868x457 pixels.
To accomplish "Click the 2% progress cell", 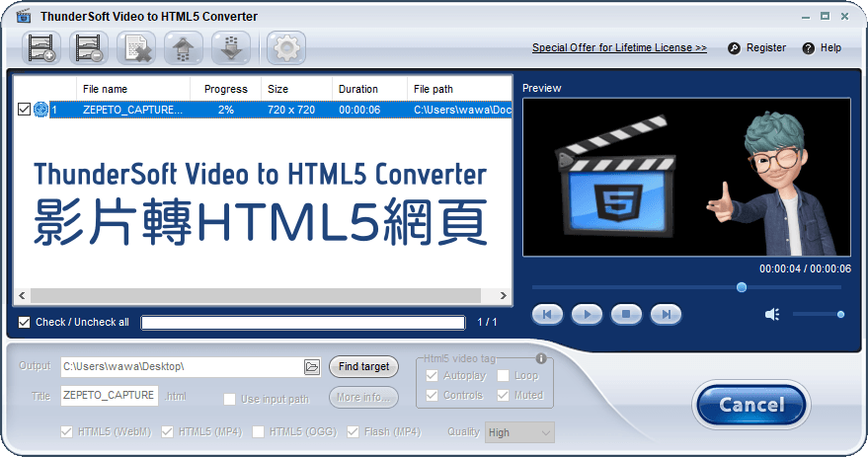I will (226, 110).
